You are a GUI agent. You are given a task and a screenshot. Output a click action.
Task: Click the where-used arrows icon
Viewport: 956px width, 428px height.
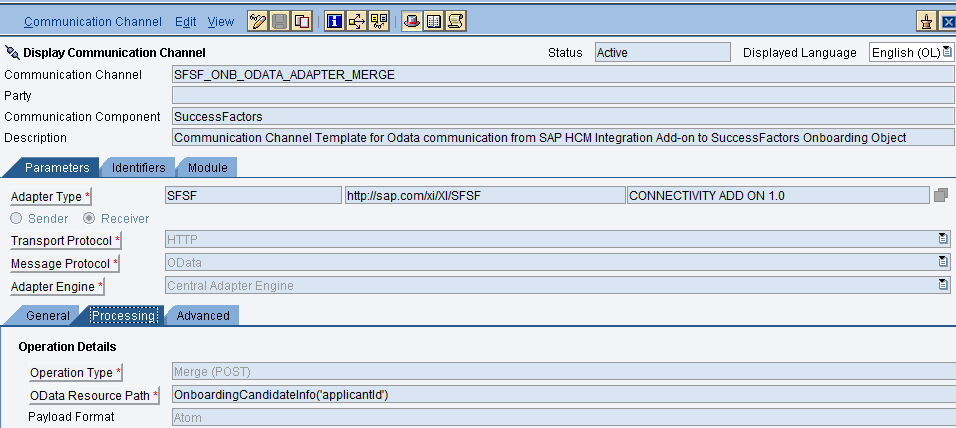point(357,22)
